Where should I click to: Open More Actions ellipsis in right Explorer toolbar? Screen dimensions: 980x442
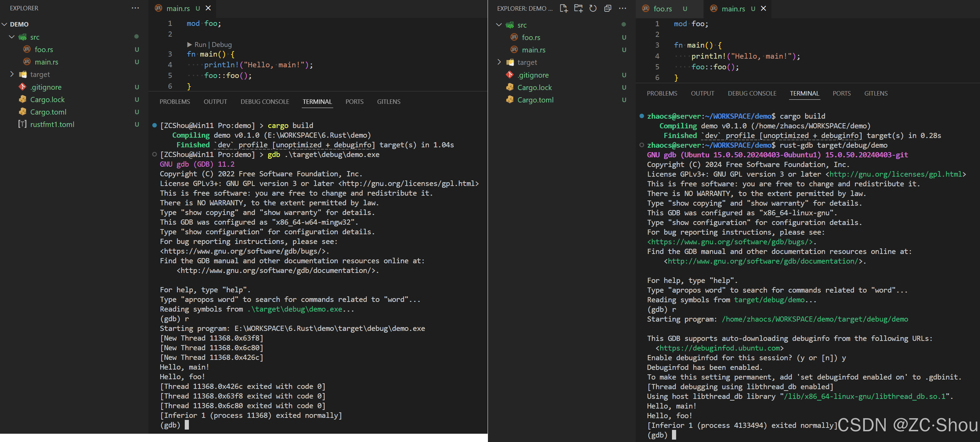click(x=622, y=8)
